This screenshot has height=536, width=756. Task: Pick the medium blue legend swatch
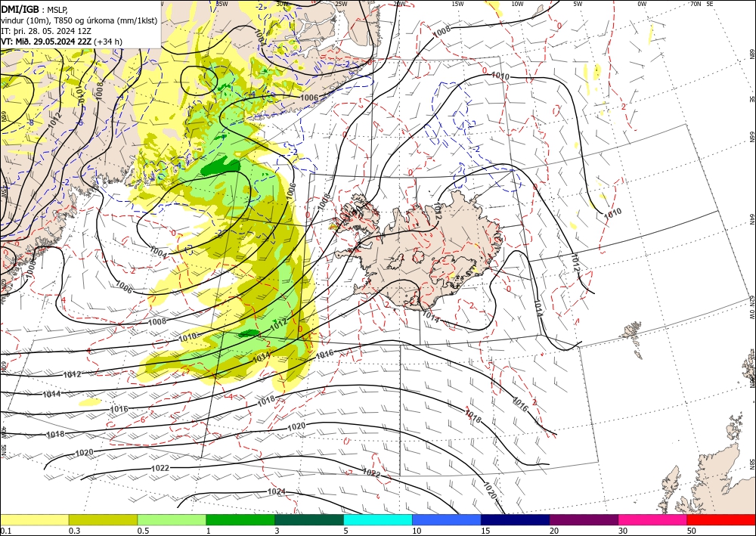coord(447,520)
